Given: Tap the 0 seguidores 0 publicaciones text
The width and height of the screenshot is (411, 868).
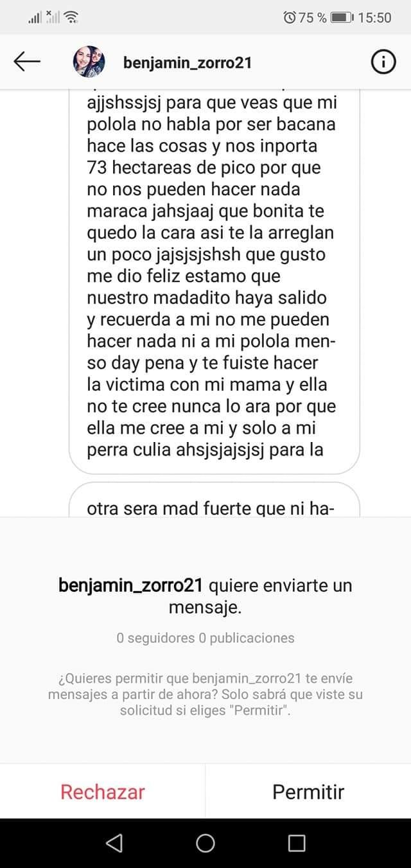Looking at the screenshot, I should (205, 638).
